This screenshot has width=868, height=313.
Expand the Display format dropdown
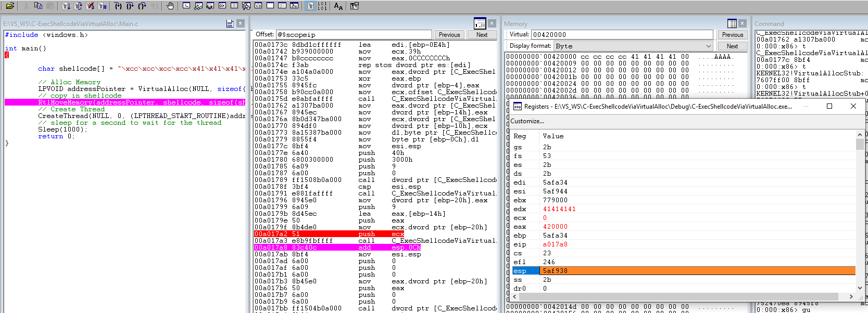pos(708,46)
